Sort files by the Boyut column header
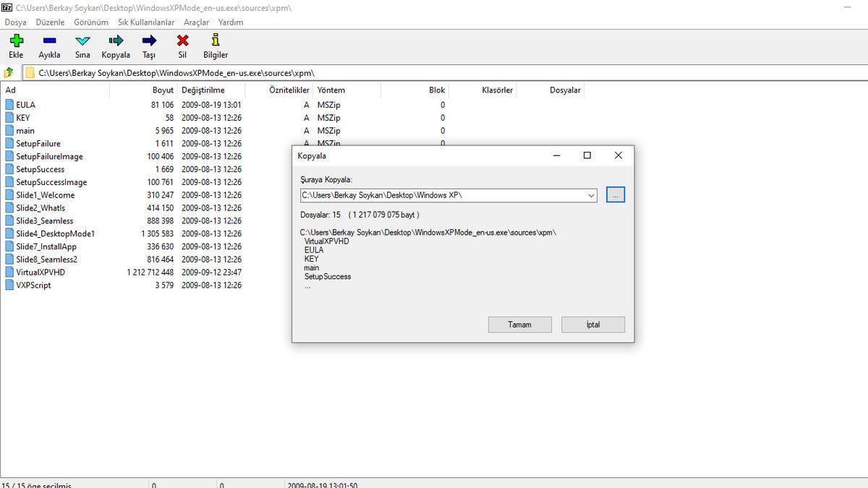The width and height of the screenshot is (868, 488). [163, 90]
